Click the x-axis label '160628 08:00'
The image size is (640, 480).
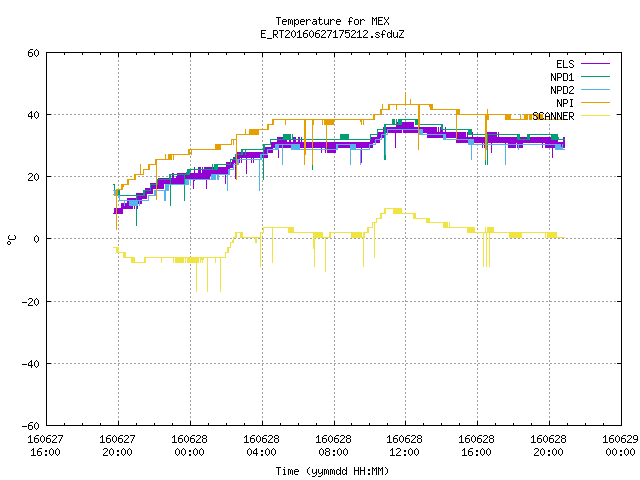[x=333, y=445]
